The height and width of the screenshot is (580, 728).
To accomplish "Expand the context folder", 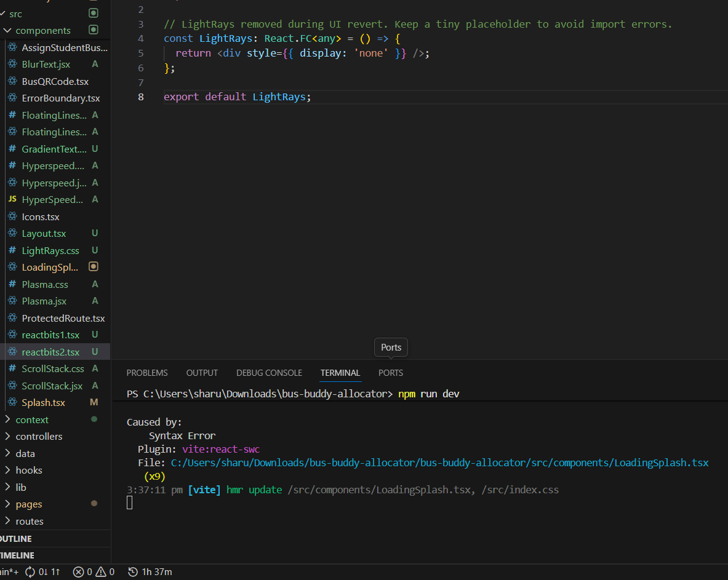I will pyautogui.click(x=32, y=420).
